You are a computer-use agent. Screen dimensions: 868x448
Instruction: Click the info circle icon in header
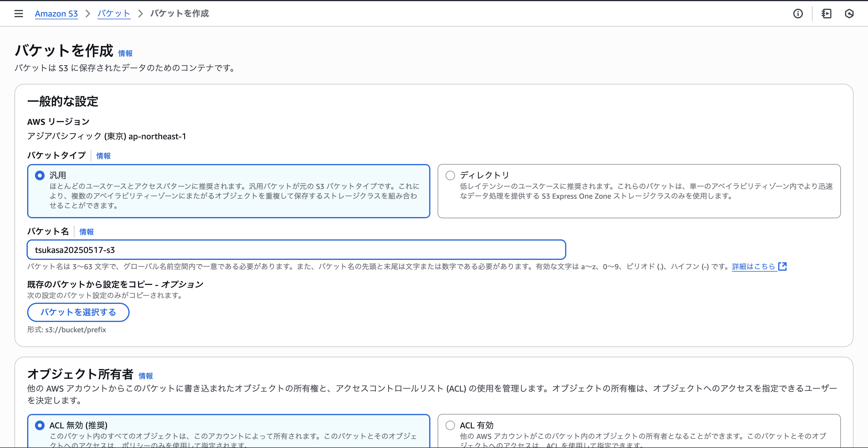click(x=797, y=14)
